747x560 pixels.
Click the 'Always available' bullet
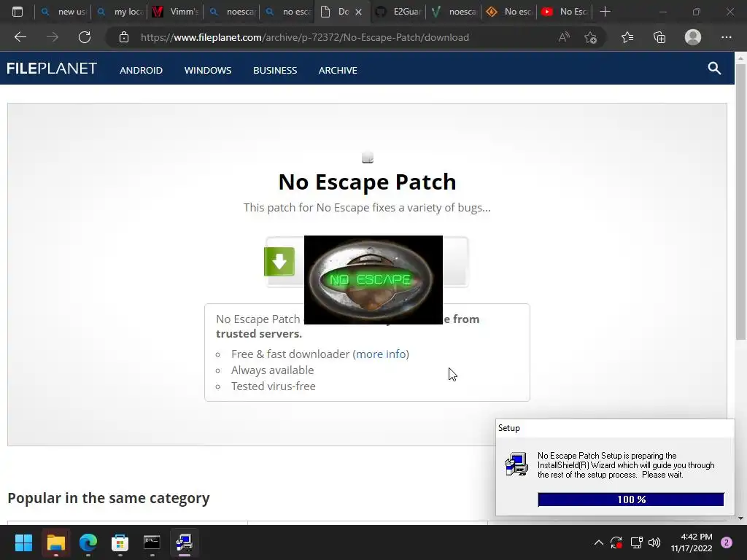coord(273,370)
